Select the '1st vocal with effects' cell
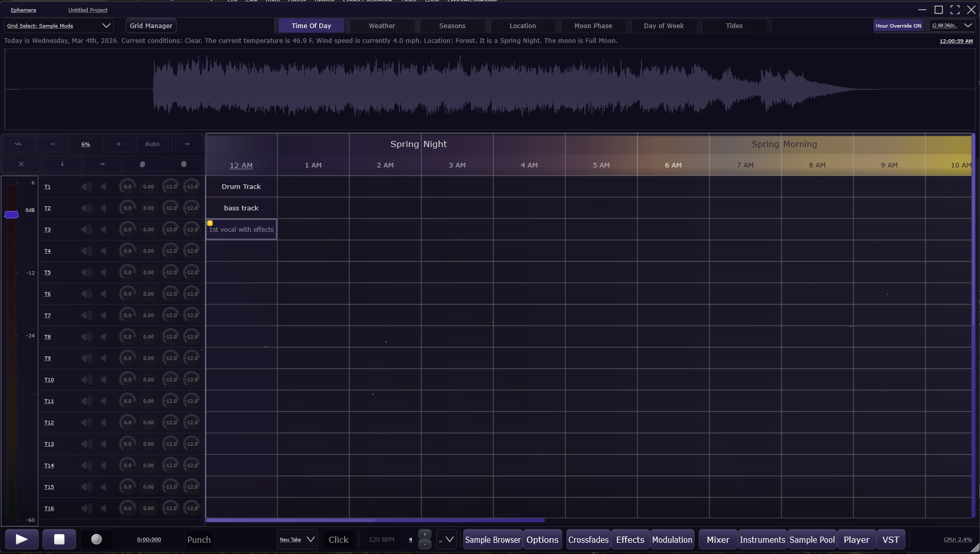The width and height of the screenshot is (980, 554). [242, 230]
